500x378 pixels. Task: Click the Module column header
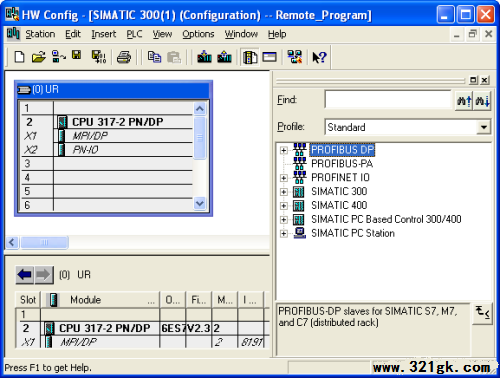click(100, 300)
